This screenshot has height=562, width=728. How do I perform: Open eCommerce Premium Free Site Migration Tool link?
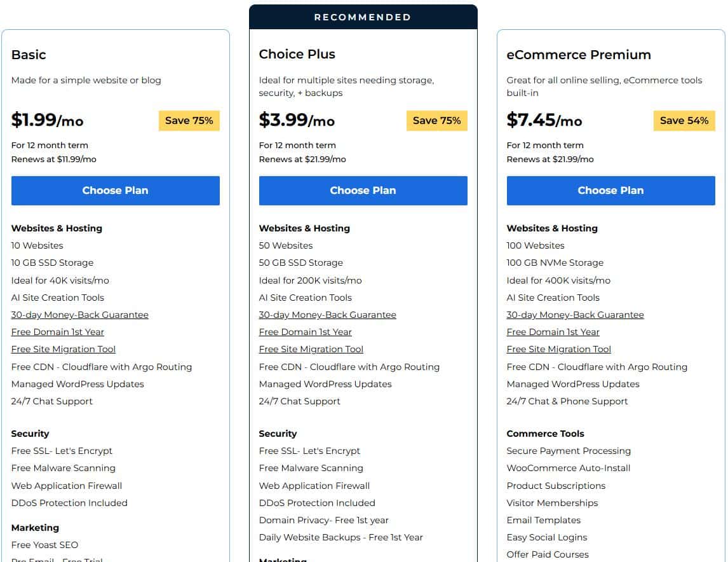tap(559, 349)
